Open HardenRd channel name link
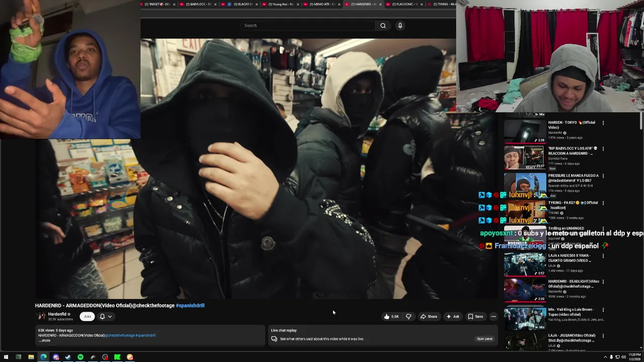The image size is (644, 362). click(57, 314)
